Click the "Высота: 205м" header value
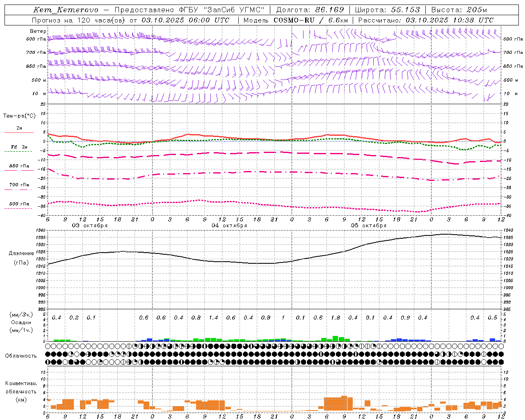525x420 pixels. [459, 10]
